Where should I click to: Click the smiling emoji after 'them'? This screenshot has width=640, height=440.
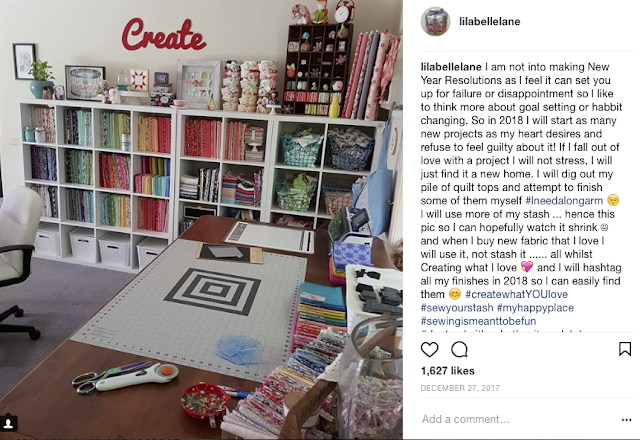click(454, 294)
